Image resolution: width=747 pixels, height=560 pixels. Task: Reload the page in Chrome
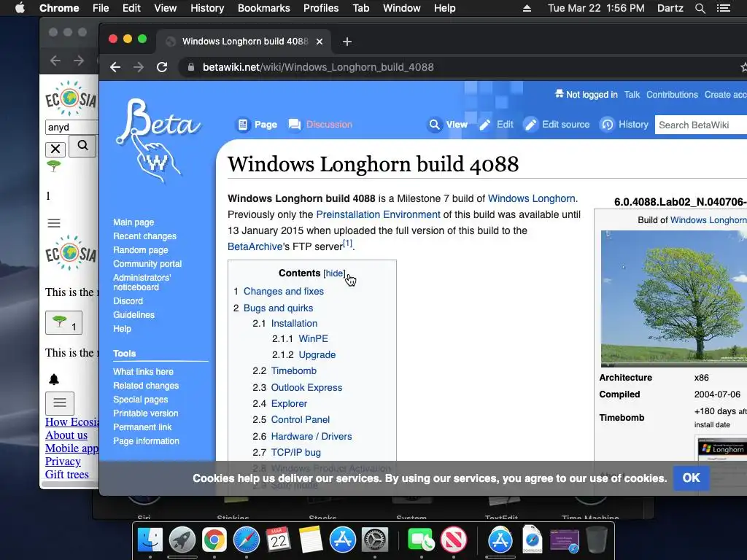(162, 67)
